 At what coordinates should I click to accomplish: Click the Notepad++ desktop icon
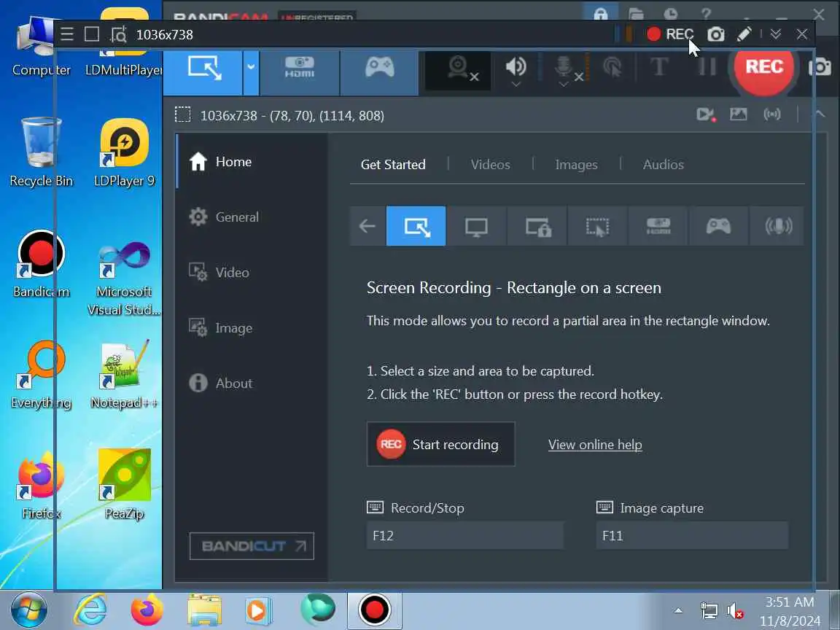pyautogui.click(x=124, y=374)
